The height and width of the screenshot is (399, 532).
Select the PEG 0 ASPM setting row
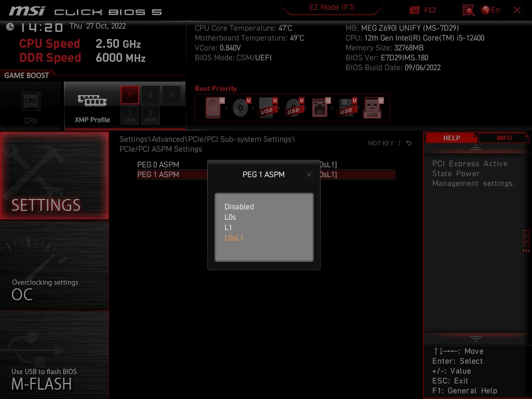coord(266,165)
